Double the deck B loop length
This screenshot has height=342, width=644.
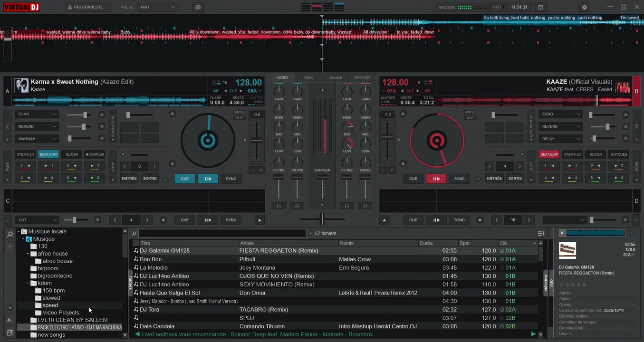(x=519, y=166)
